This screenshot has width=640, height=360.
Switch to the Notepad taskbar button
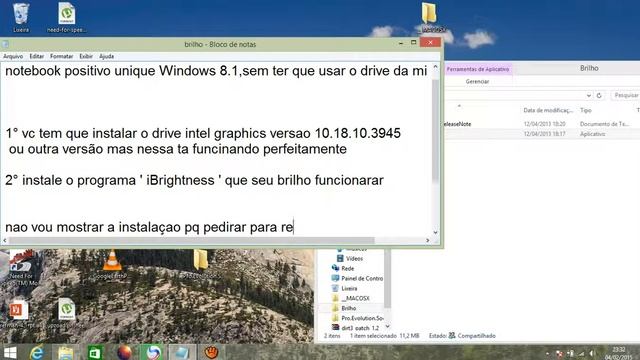point(182,353)
